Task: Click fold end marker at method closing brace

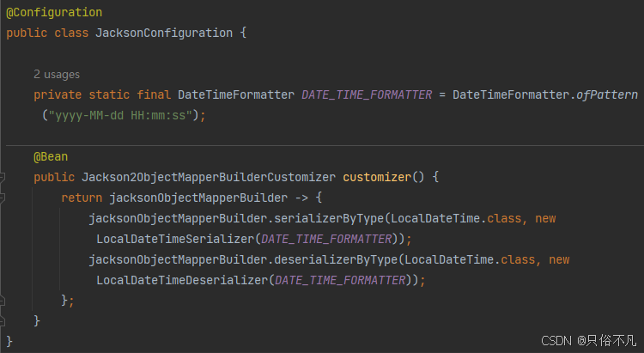Action: click(3, 320)
